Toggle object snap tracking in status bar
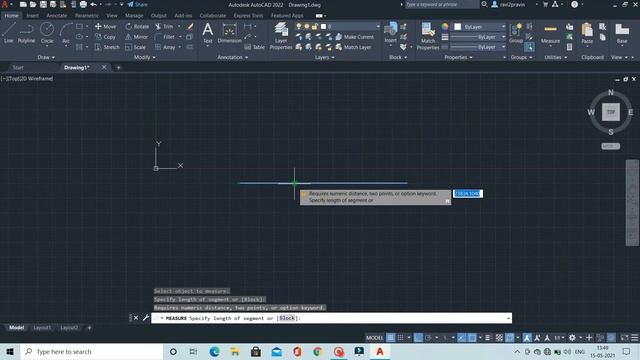 click(x=462, y=338)
